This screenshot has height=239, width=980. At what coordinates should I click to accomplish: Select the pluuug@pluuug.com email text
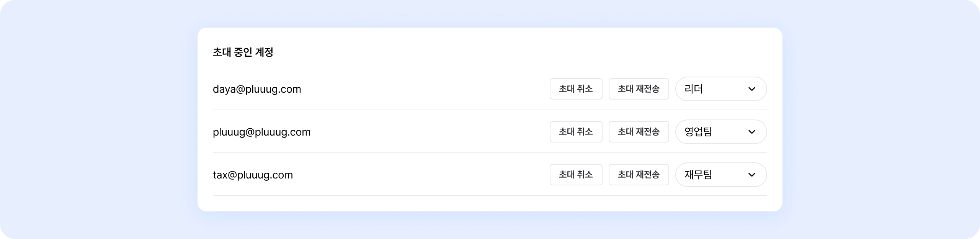[x=261, y=132]
